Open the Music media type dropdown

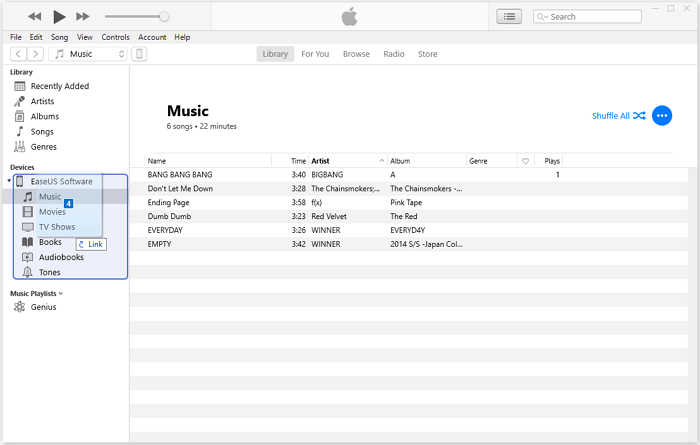coord(88,54)
